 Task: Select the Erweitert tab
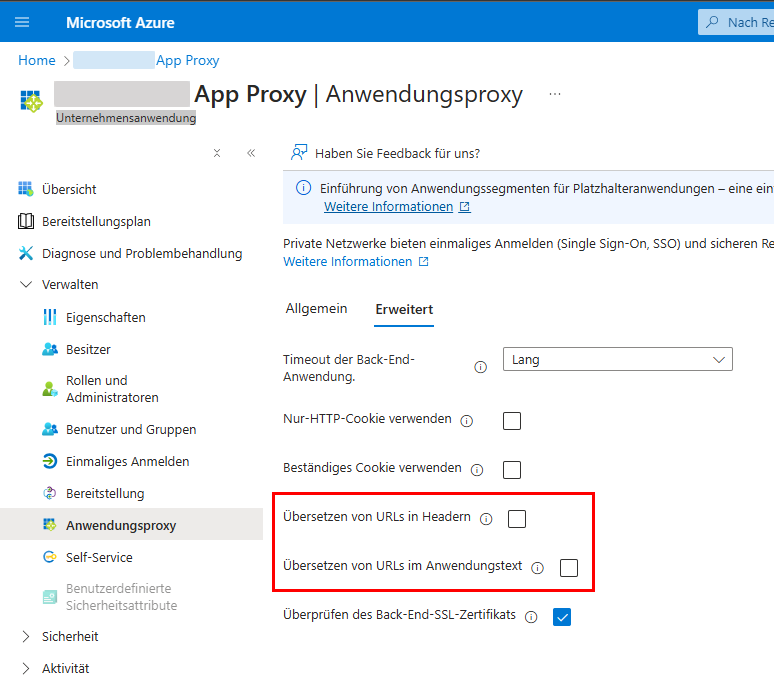click(x=404, y=309)
